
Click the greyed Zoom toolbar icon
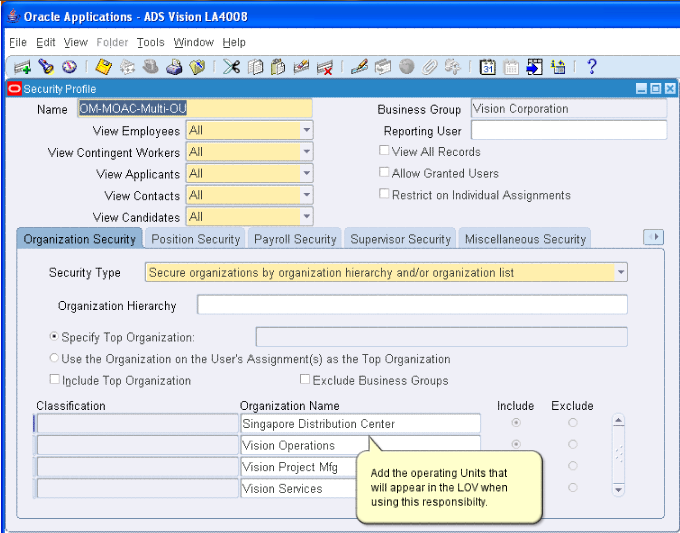[x=383, y=67]
